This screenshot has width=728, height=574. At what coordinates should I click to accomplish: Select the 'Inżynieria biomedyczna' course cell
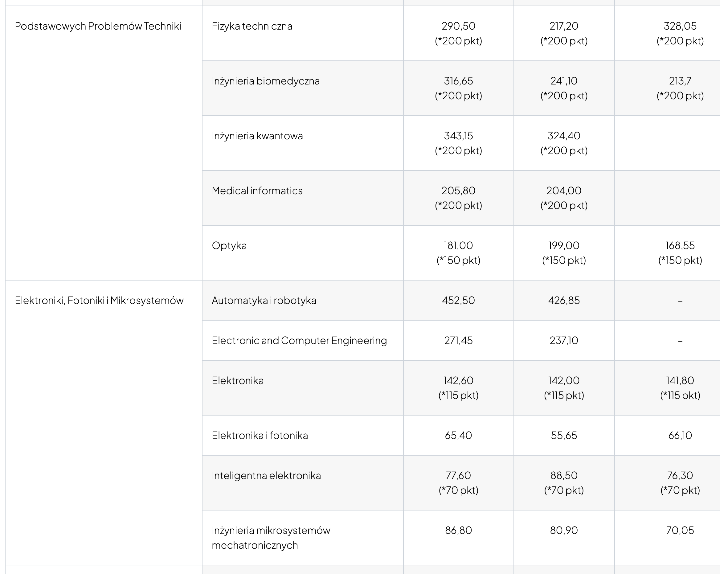pos(265,81)
